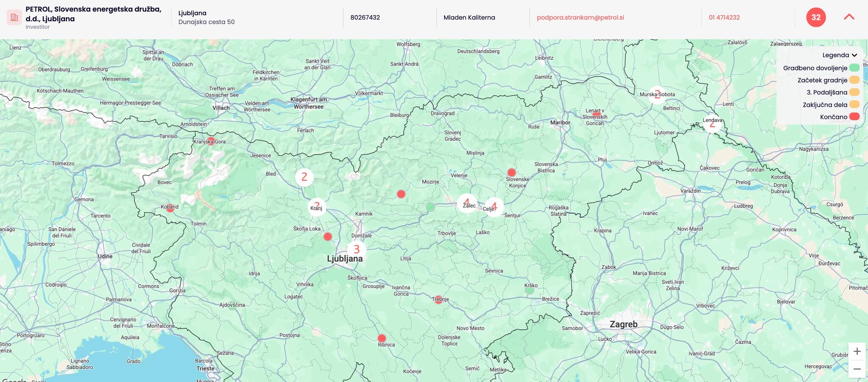Select green marker at Krško
The image size is (868, 382).
[x=529, y=291]
